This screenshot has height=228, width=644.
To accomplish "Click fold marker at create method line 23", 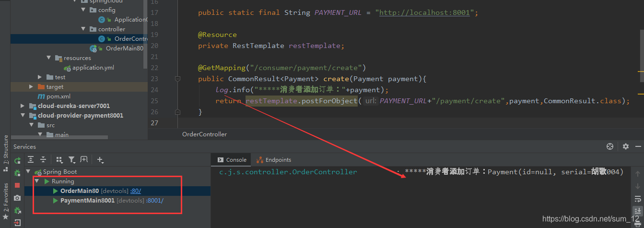I will [177, 78].
